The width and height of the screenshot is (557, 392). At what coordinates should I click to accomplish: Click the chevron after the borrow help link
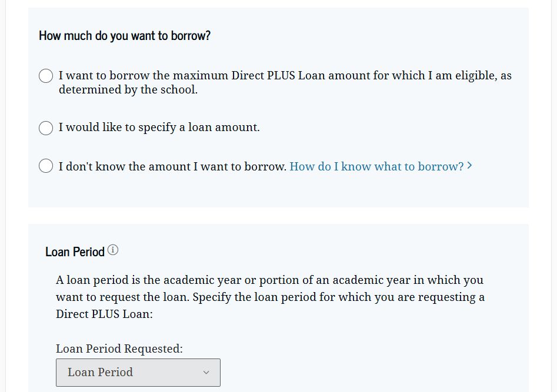pyautogui.click(x=469, y=166)
